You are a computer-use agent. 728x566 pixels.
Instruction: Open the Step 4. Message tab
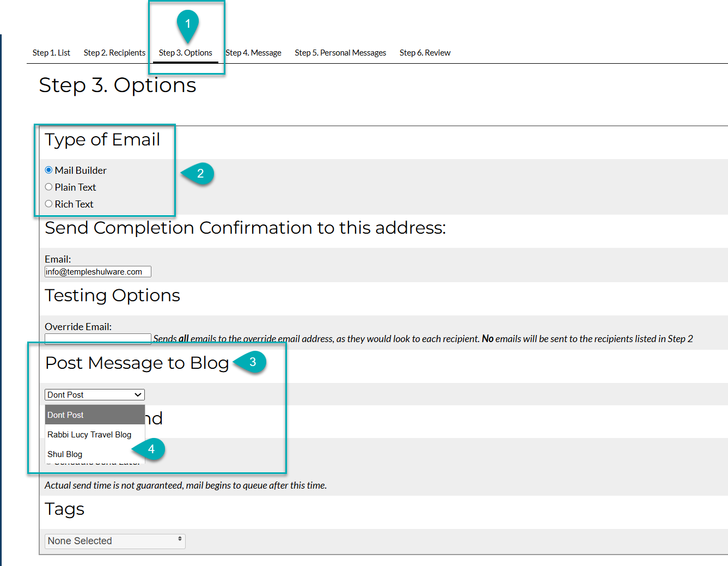[x=254, y=53]
